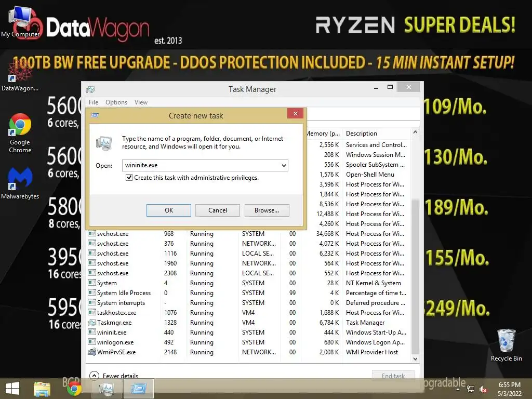Click the System interrupts row icon
The height and width of the screenshot is (399, 532).
pyautogui.click(x=91, y=303)
